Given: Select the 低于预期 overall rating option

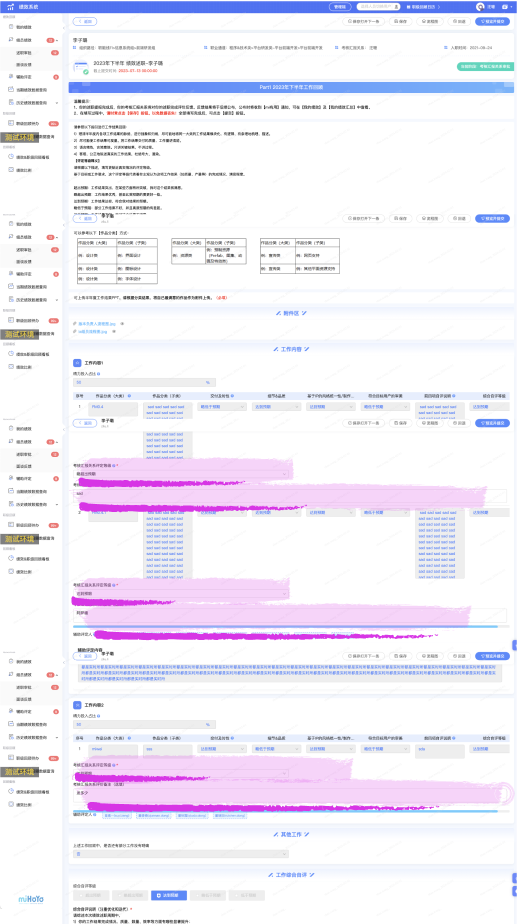Looking at the screenshot, I should 247,896.
